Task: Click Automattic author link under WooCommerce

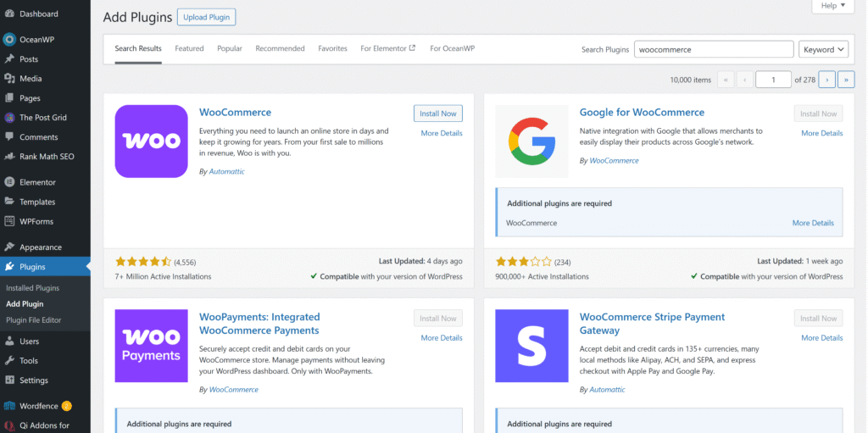Action: point(227,172)
